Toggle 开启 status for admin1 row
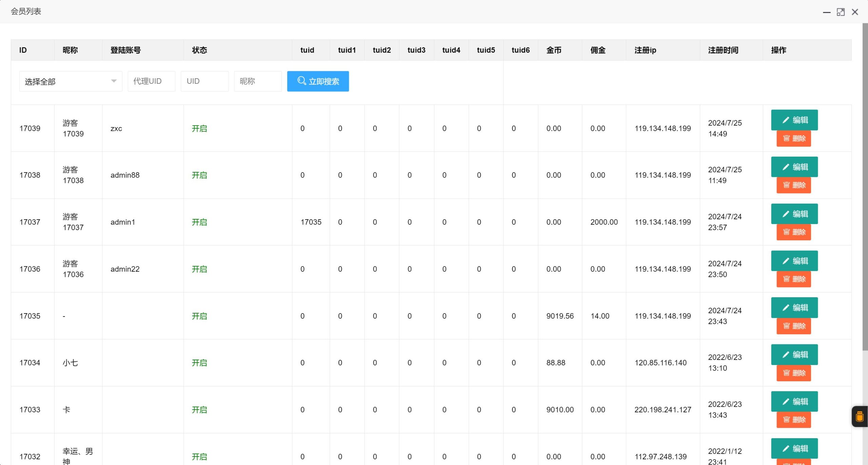 pos(199,222)
